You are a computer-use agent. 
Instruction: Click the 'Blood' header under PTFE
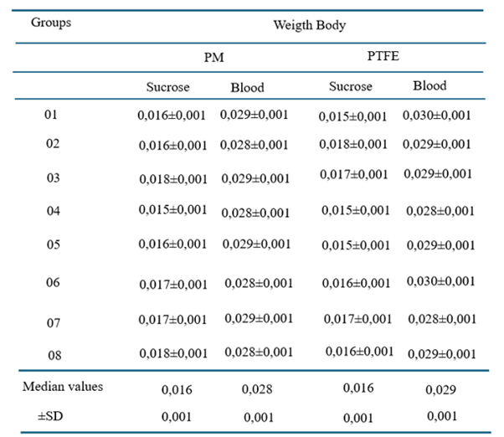pyautogui.click(x=429, y=85)
